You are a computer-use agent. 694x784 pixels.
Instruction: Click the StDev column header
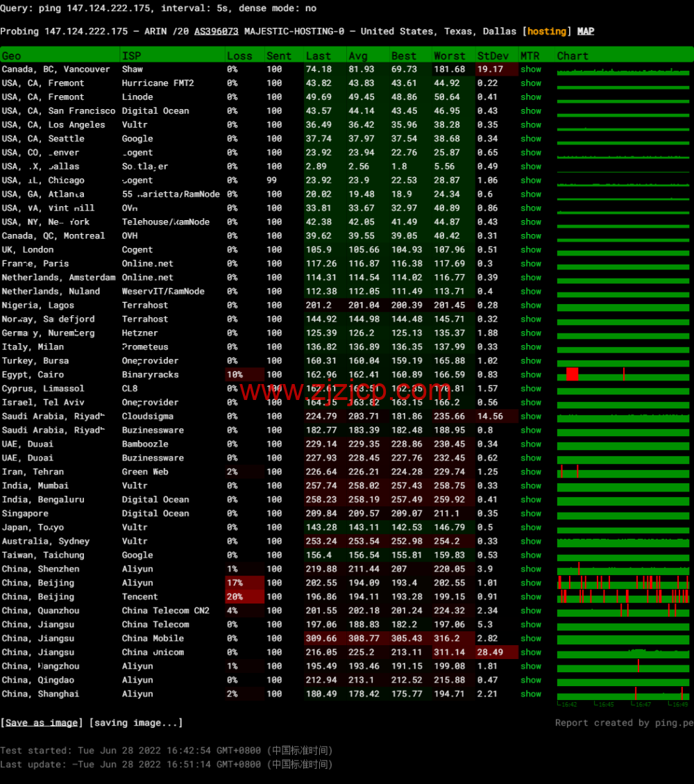click(493, 56)
